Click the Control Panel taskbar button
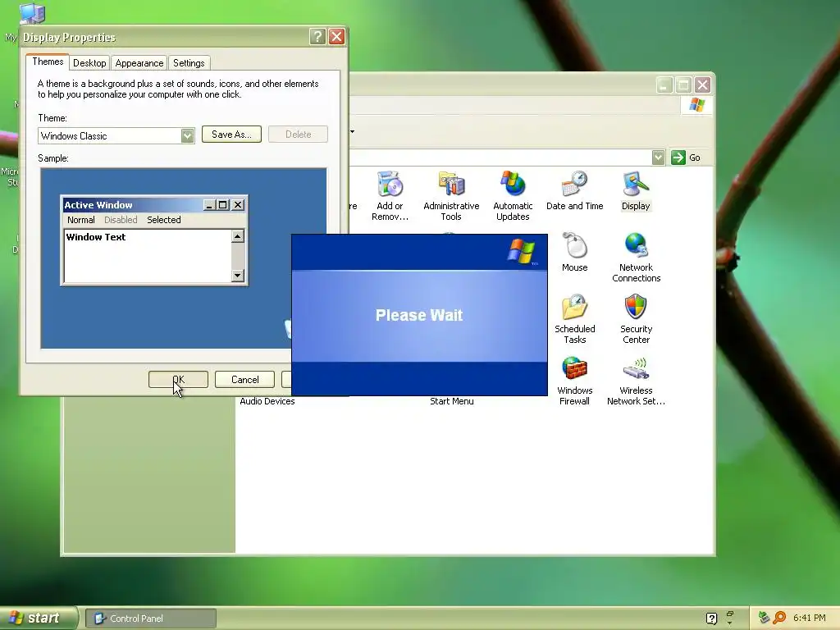The height and width of the screenshot is (630, 840). tap(151, 619)
